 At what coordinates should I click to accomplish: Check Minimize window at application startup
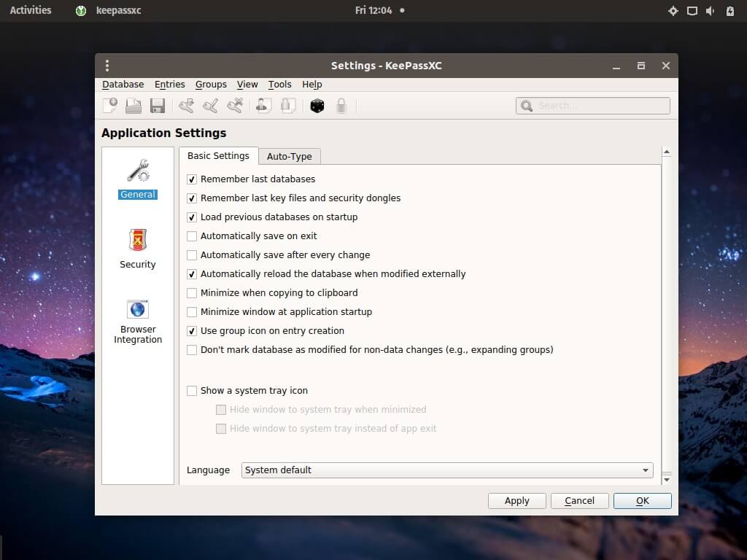(x=192, y=312)
